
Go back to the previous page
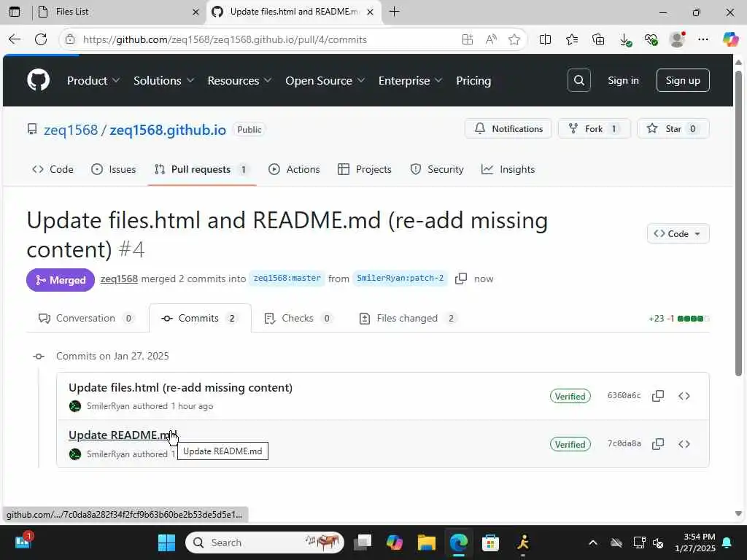click(15, 39)
